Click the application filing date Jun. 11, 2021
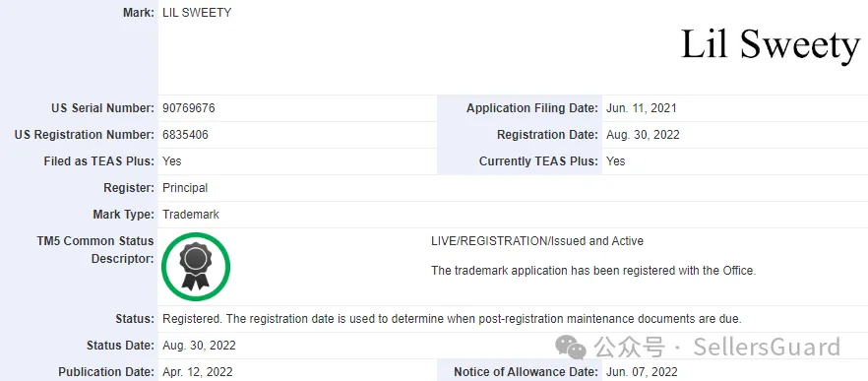 click(x=641, y=108)
